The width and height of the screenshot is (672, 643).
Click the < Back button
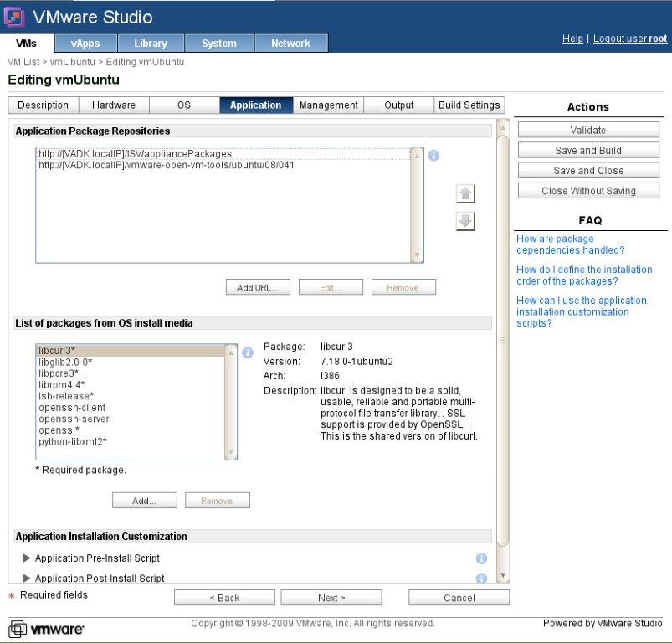point(224,598)
